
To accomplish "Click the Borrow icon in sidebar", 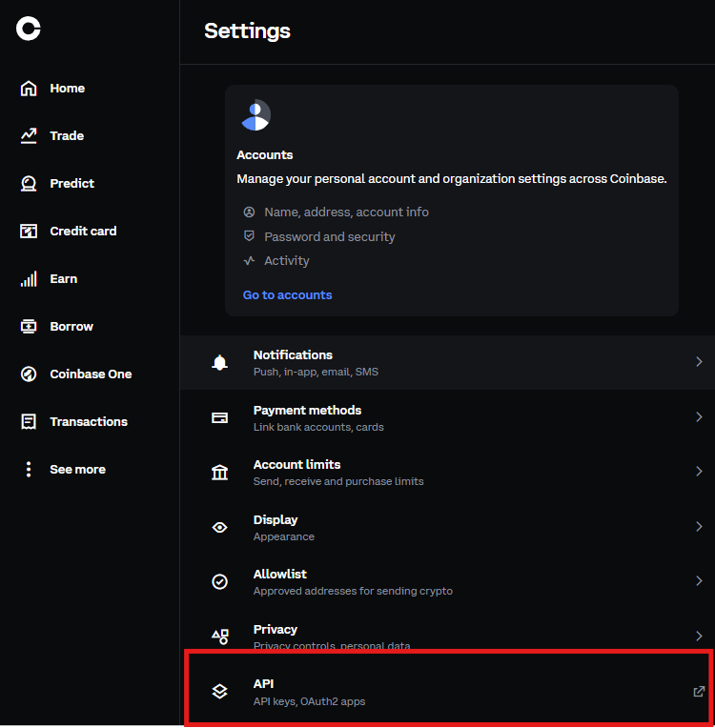I will [x=29, y=327].
